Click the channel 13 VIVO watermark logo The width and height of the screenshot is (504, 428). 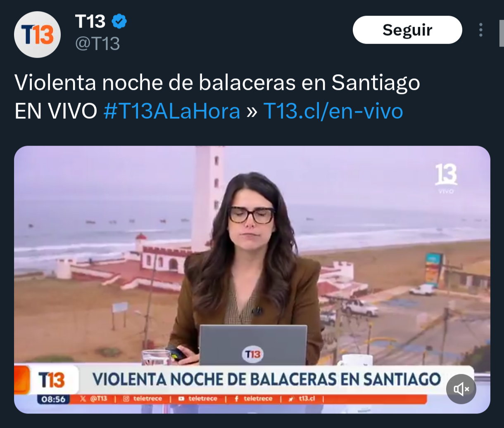point(446,178)
